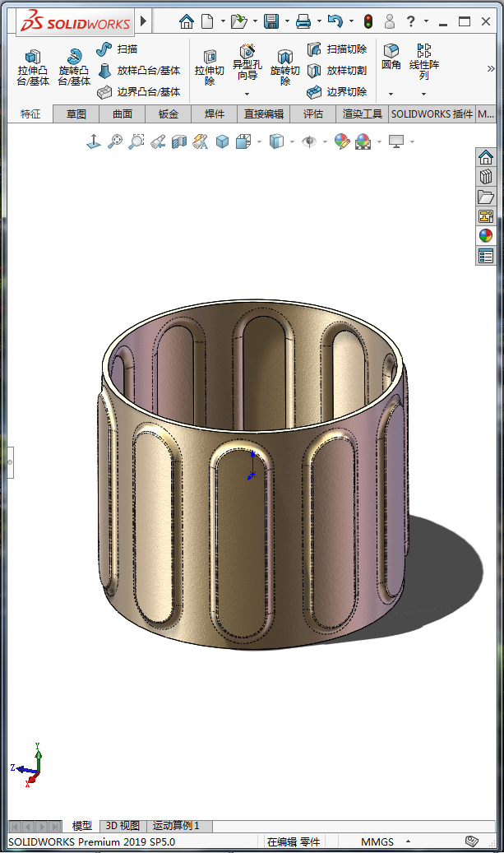Expand the SOLIDWORKS menu flyout arrow
The width and height of the screenshot is (504, 853).
click(x=144, y=21)
